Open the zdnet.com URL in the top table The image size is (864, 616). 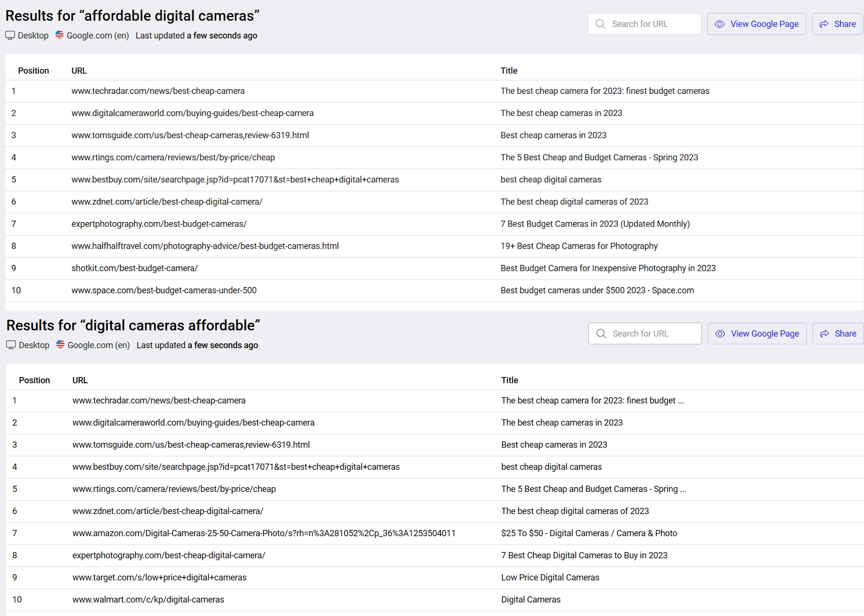(167, 201)
